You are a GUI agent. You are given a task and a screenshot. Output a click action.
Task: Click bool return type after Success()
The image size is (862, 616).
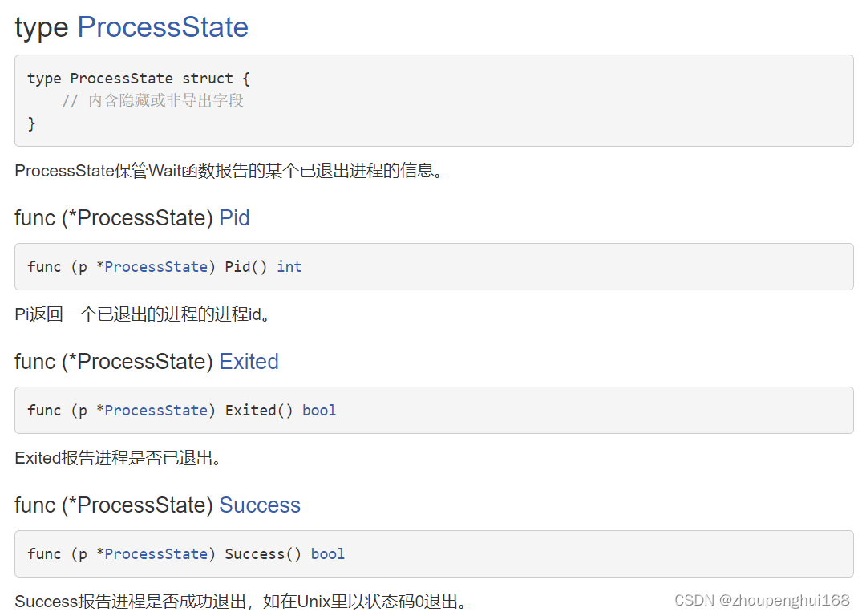(x=328, y=554)
